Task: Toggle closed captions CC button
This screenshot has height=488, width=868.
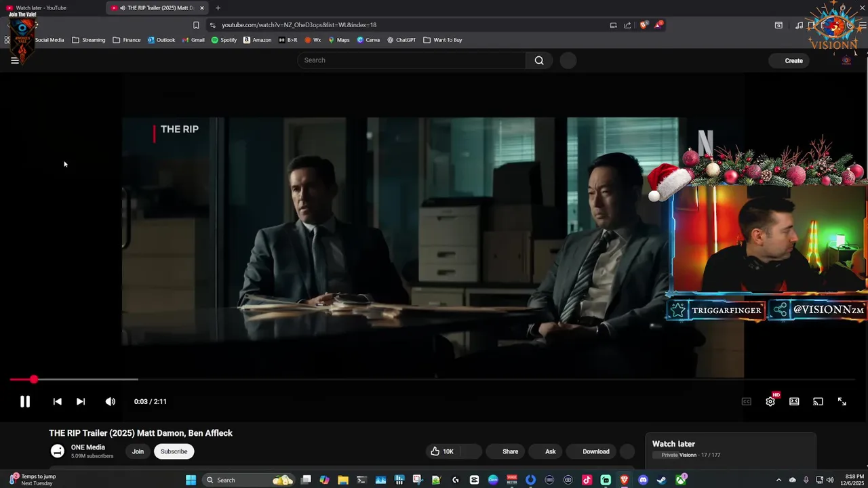Action: click(x=747, y=401)
